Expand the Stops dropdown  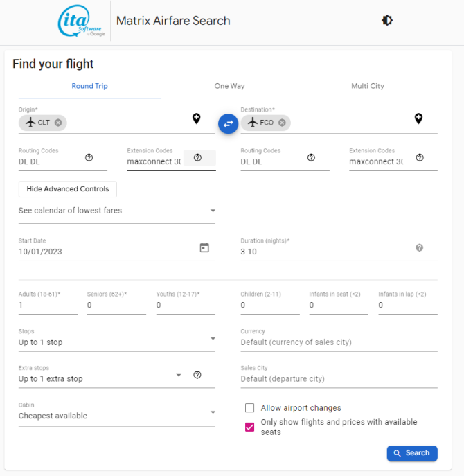point(117,342)
